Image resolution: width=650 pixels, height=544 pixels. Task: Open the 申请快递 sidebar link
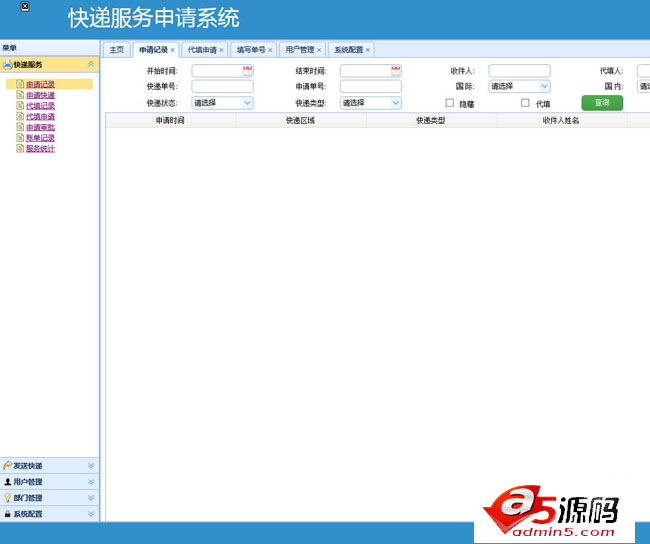click(x=40, y=95)
